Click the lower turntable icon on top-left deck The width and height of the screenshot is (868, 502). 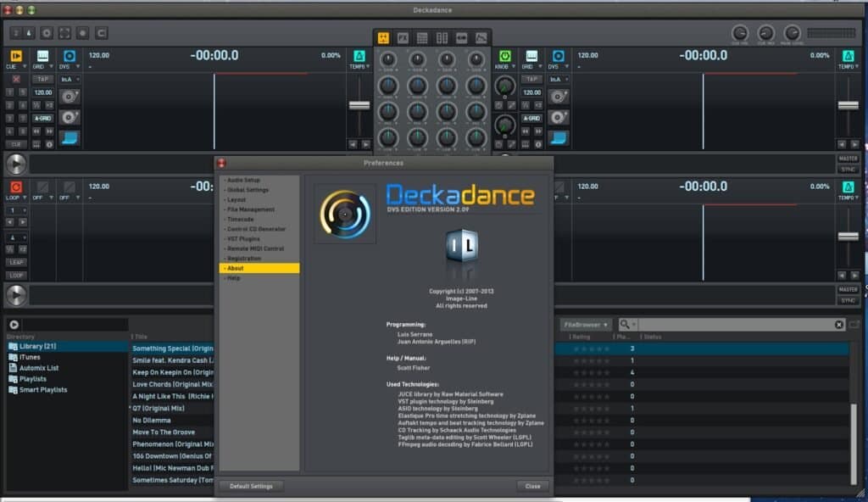pyautogui.click(x=70, y=118)
